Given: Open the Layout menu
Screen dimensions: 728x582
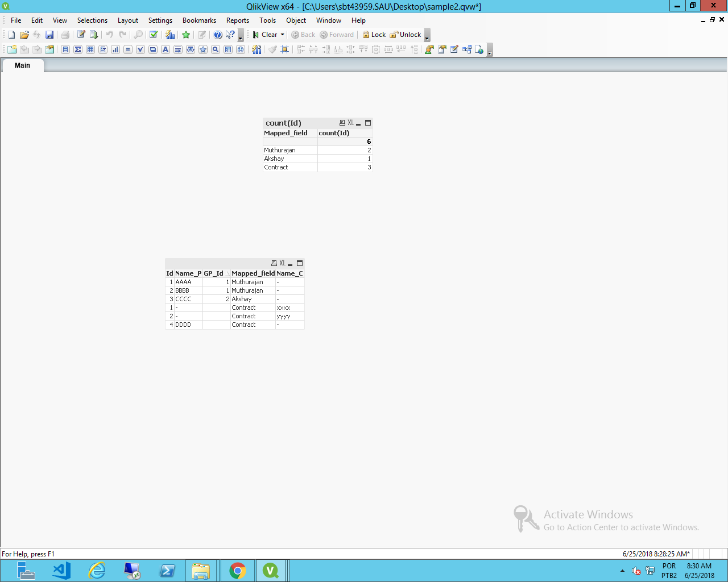Looking at the screenshot, I should [128, 20].
